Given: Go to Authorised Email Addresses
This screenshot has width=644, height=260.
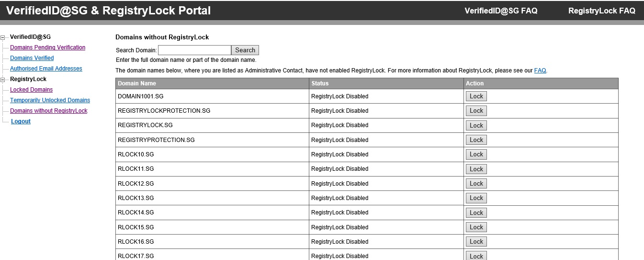Looking at the screenshot, I should pos(46,69).
